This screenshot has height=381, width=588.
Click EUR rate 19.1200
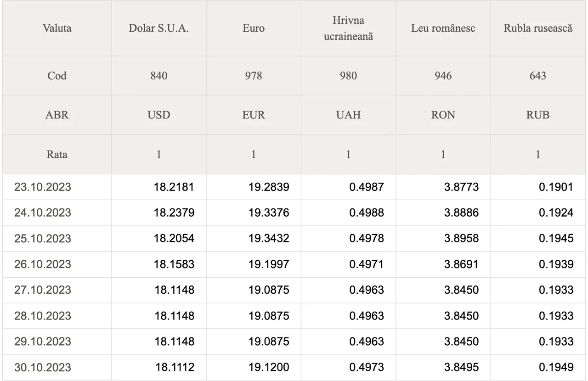[269, 368]
